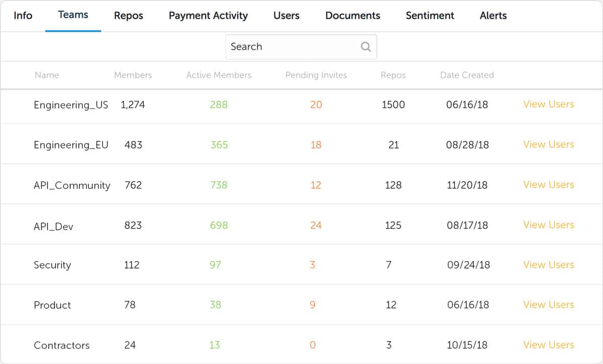603x364 pixels.
Task: Click pending invites value 20
Action: pos(316,104)
